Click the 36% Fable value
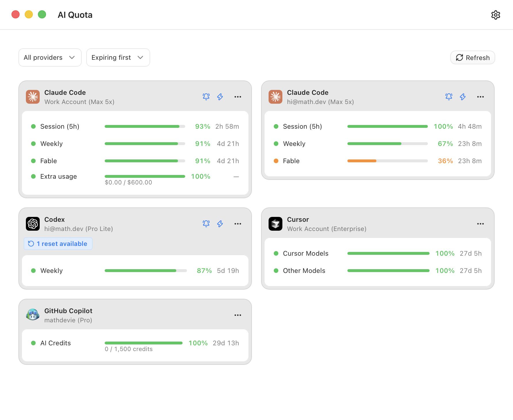 coord(445,161)
